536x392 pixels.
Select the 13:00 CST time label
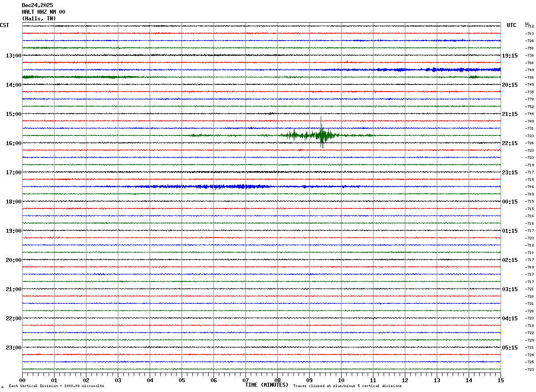(x=13, y=56)
